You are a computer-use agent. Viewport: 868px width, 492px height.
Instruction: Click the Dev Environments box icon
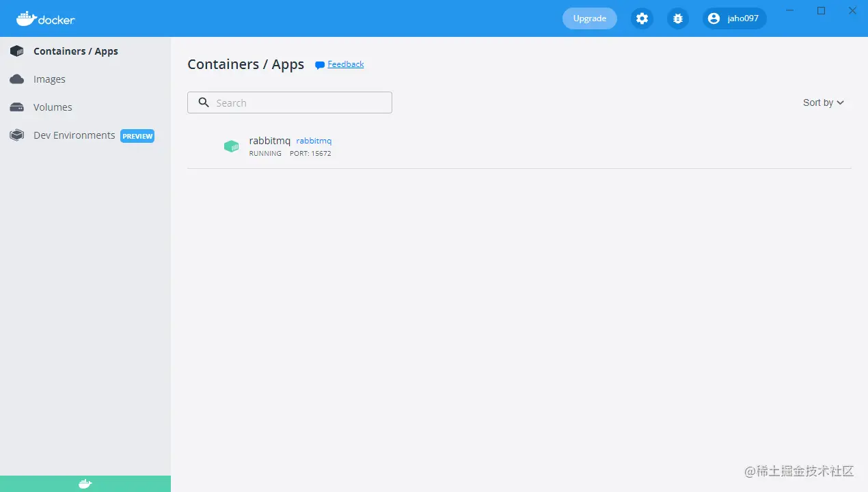tap(17, 135)
